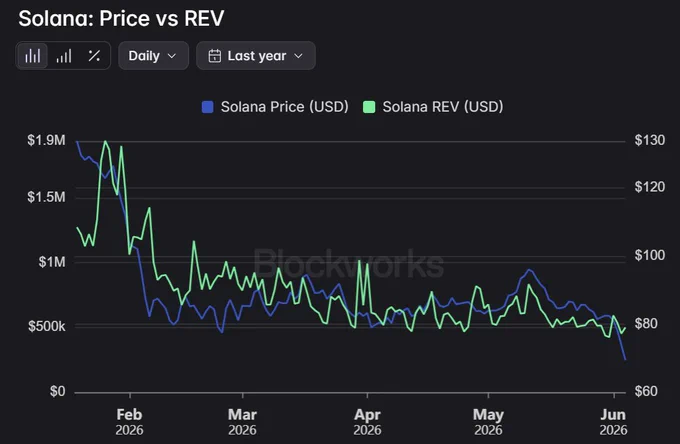Click the Jun 2026 x-axis label
680x444 pixels.
[x=613, y=422]
